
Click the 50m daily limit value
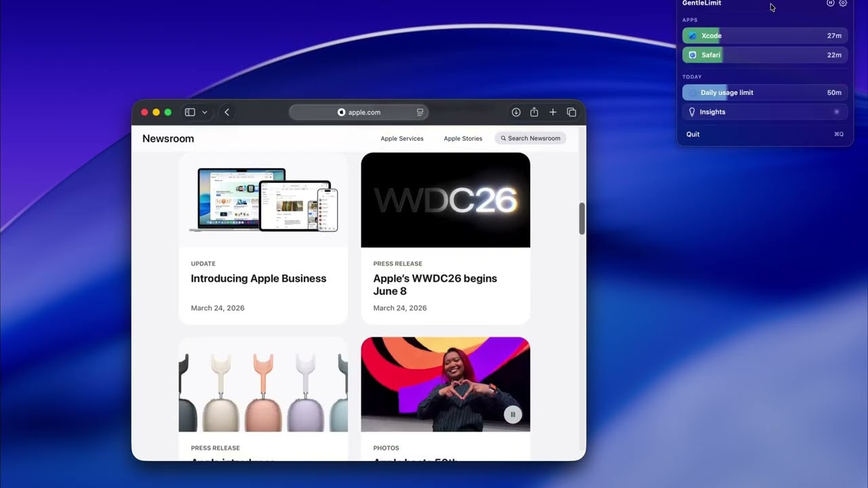[x=834, y=93]
